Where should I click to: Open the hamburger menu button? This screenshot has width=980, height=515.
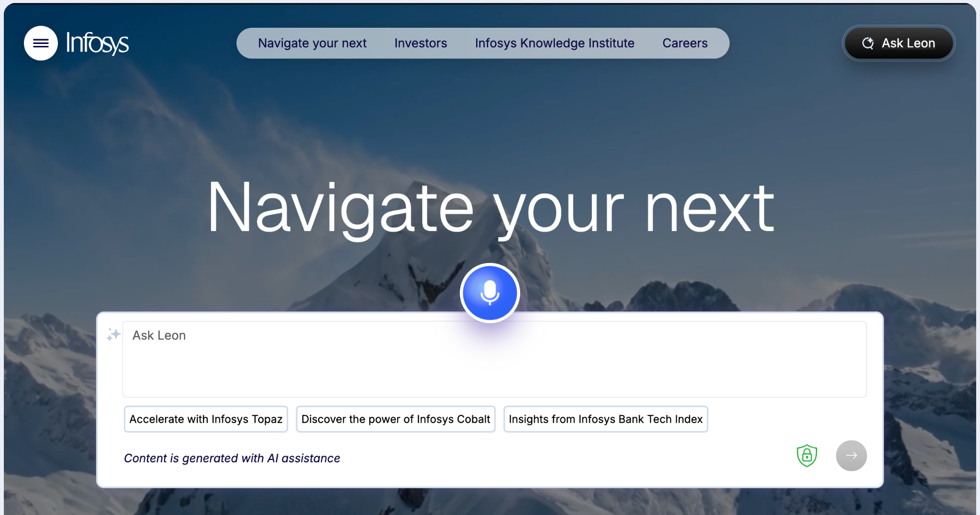point(41,43)
